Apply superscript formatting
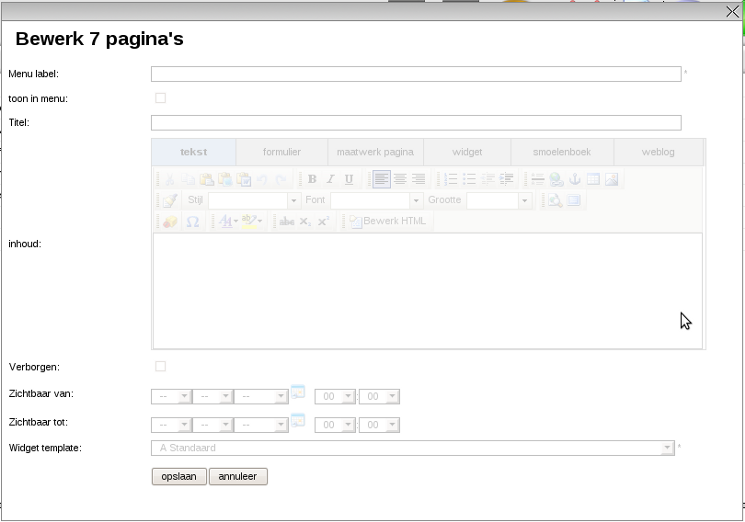 point(324,221)
